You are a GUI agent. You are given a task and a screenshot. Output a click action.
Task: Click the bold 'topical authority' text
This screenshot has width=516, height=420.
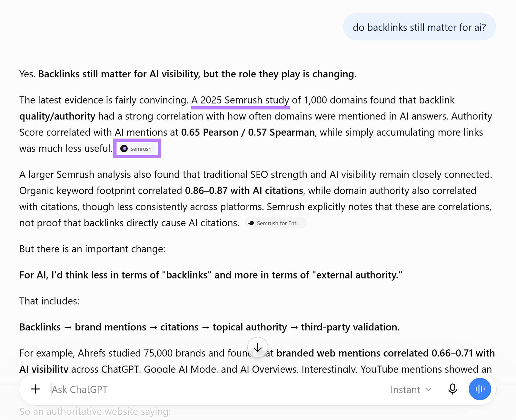pos(250,327)
